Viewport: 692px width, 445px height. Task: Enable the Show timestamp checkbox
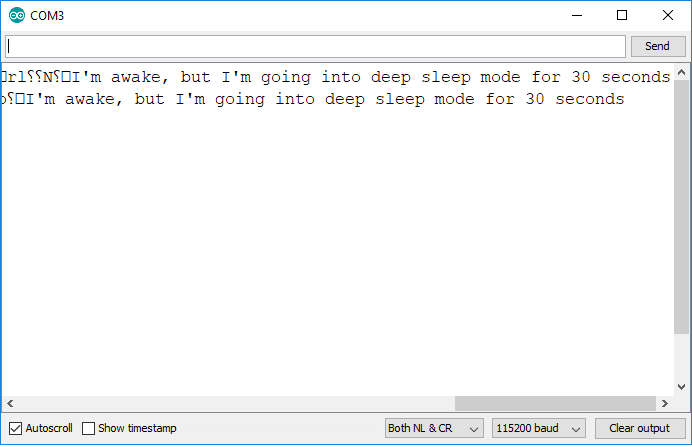pos(89,428)
